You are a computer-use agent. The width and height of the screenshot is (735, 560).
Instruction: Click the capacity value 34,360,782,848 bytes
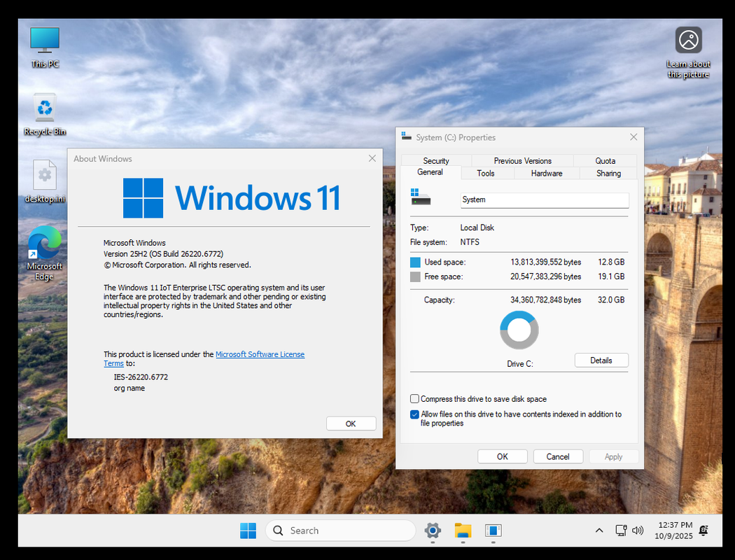coord(545,300)
